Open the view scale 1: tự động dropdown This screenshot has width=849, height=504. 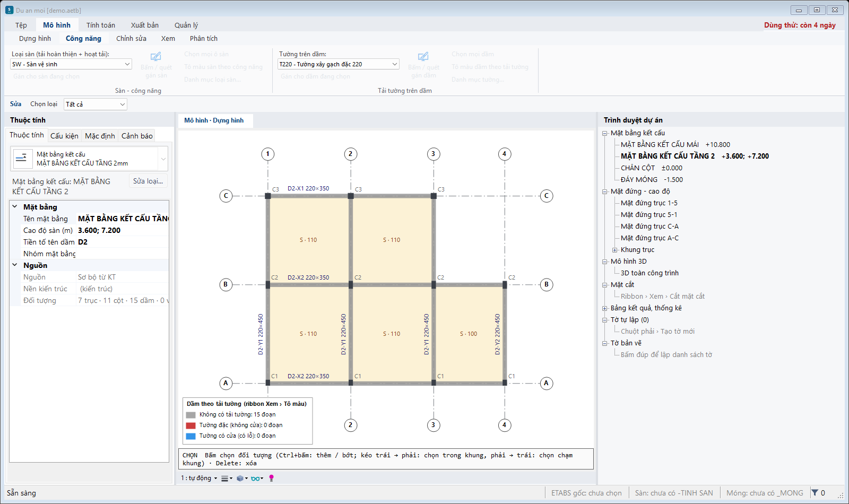coord(199,479)
